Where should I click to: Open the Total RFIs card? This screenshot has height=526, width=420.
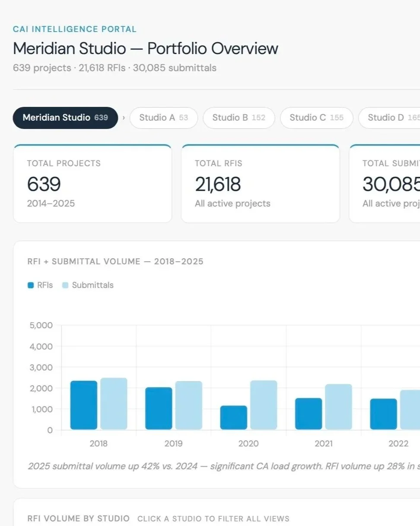260,183
